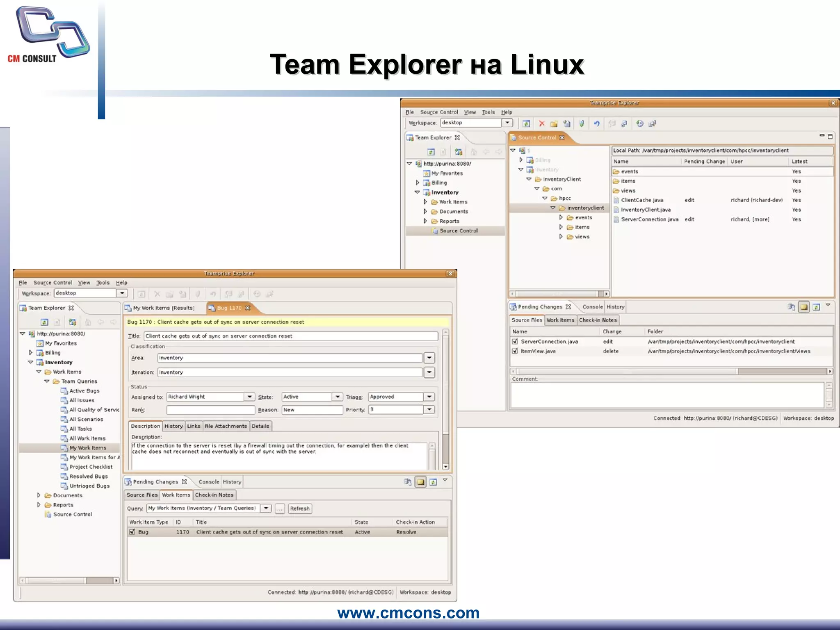Click the Team Explorer refresh icon in the Source Control window
The width and height of the screenshot is (840, 630).
(x=431, y=152)
